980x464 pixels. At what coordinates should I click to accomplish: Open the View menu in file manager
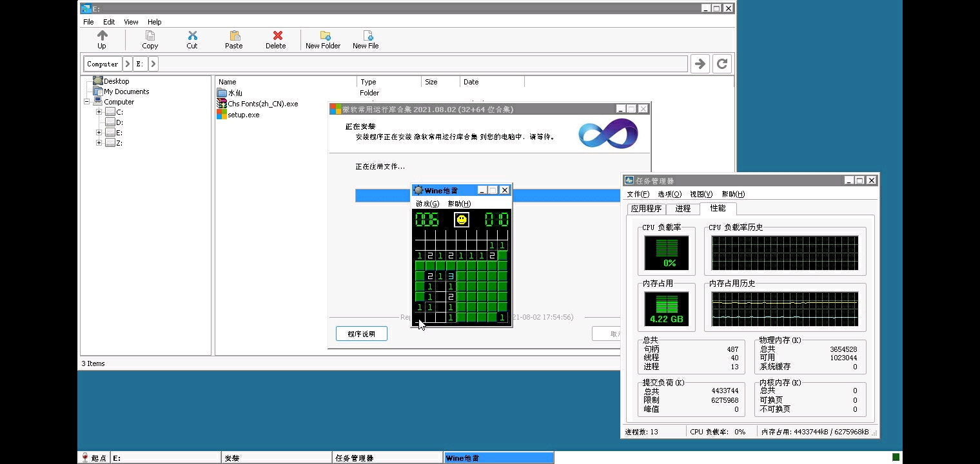131,22
